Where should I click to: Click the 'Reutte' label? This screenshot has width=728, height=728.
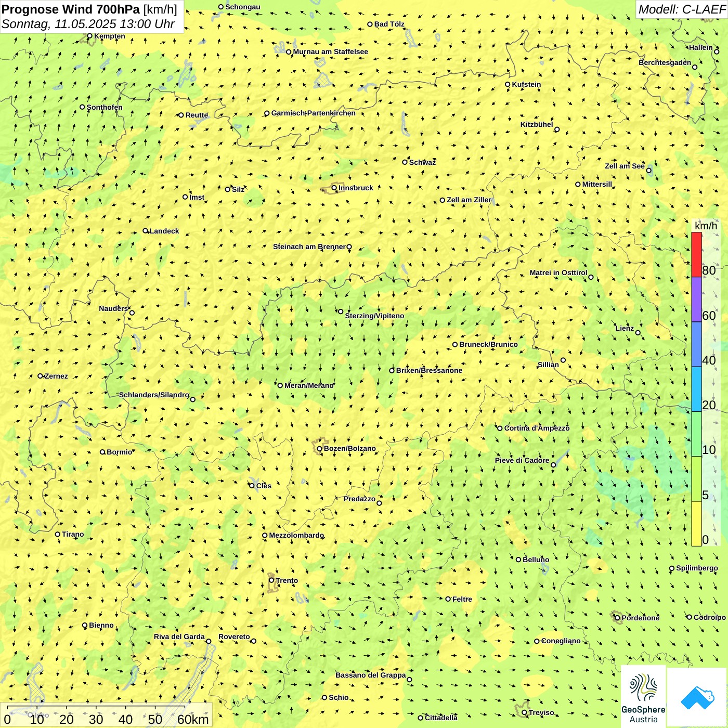pos(197,115)
